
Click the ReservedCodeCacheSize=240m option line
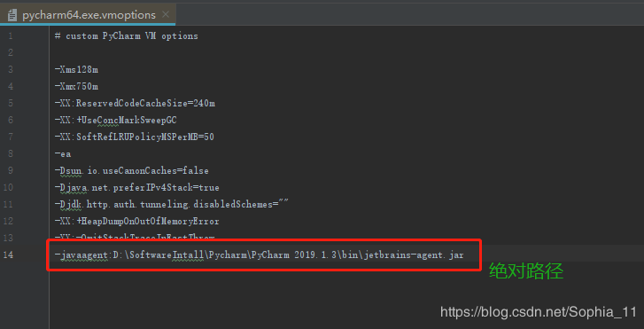click(135, 104)
